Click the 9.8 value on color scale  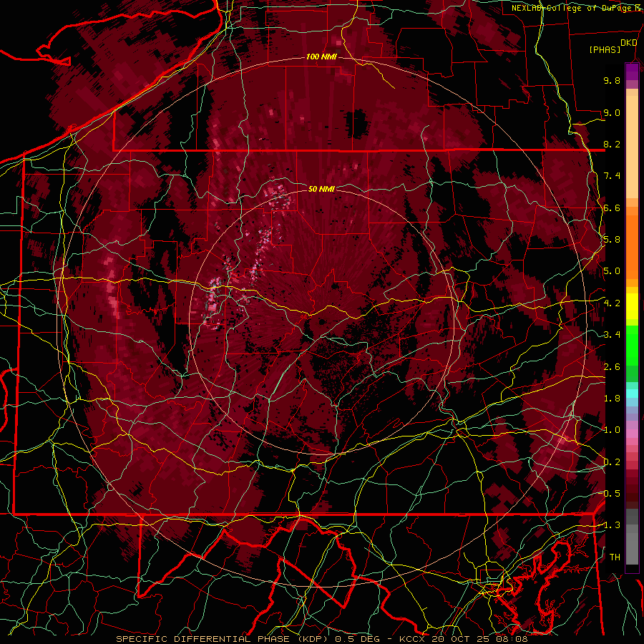click(612, 80)
